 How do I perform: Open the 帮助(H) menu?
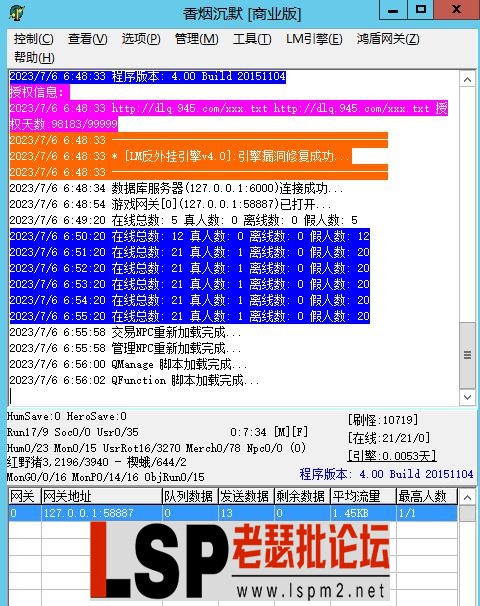click(x=34, y=58)
